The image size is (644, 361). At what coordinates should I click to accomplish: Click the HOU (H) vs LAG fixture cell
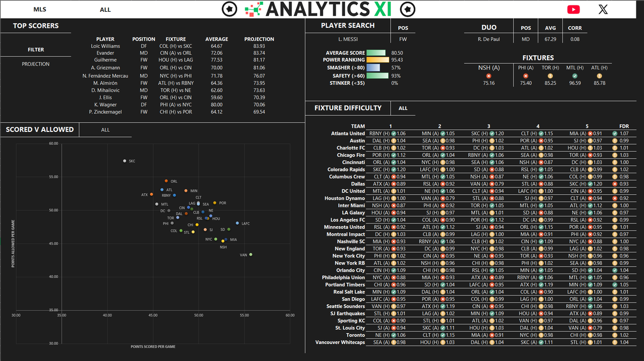click(175, 61)
